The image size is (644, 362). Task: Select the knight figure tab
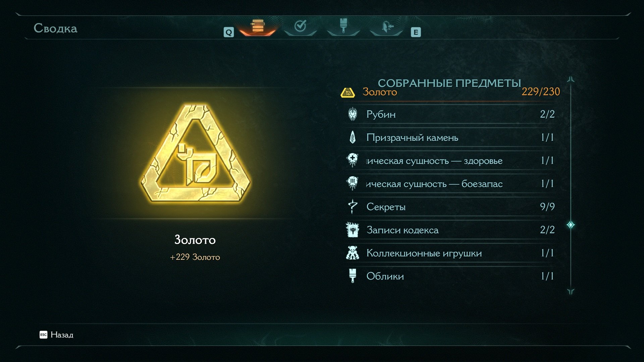tap(386, 26)
